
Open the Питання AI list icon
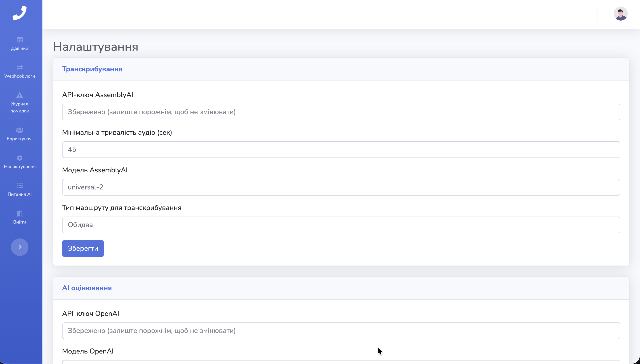click(x=19, y=185)
